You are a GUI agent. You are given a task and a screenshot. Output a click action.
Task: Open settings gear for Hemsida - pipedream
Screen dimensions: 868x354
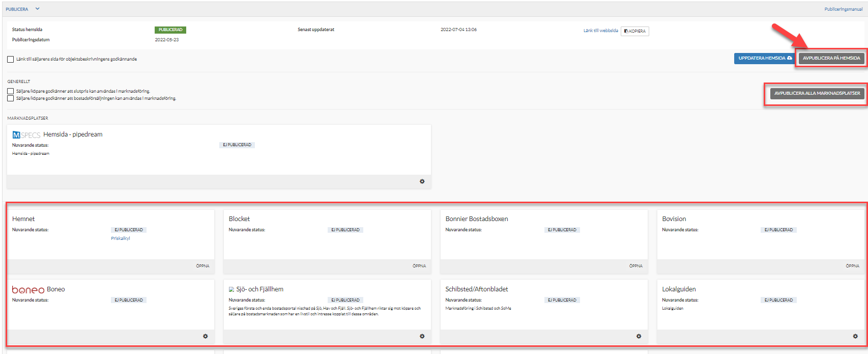(x=422, y=181)
